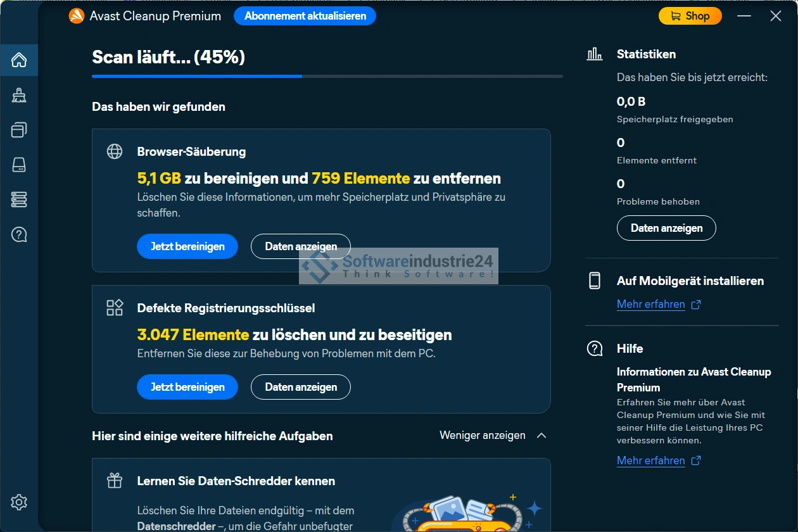Viewport: 798px width, 532px height.
Task: Open Mehr erfahren link for mobile install
Action: pos(651,305)
